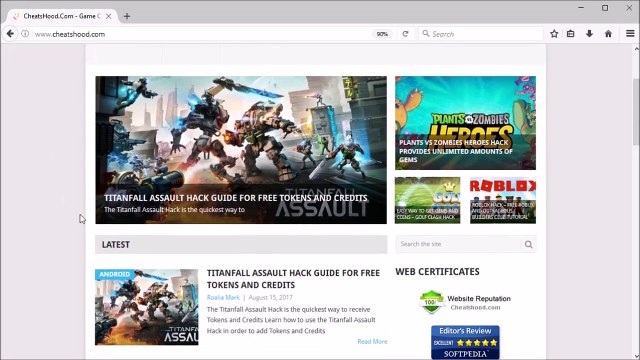This screenshot has height=360, width=640.
Task: Show bookmarks library icon
Action: [571, 34]
